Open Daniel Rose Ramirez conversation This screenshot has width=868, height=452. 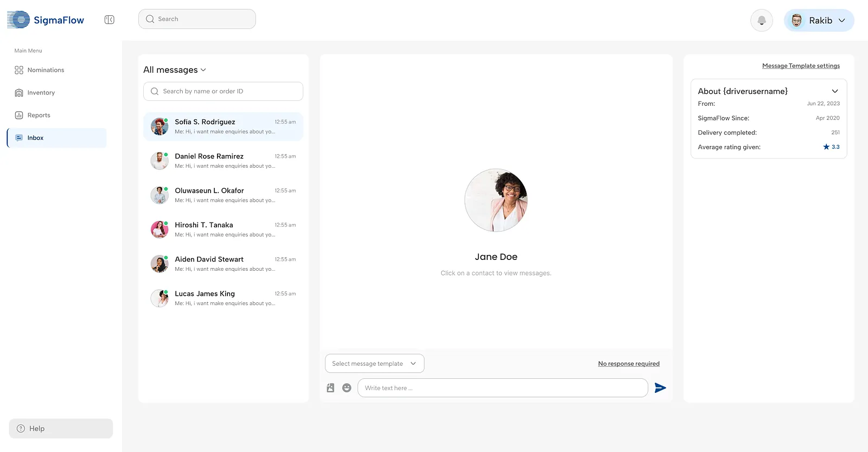(223, 161)
